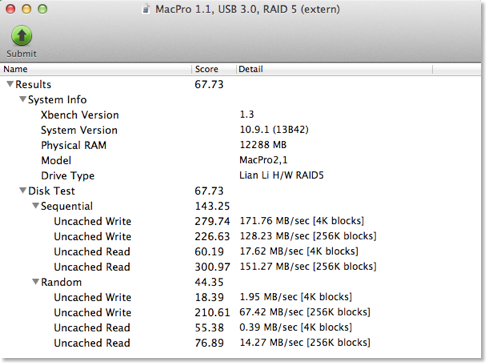This screenshot has height=363, width=486.
Task: Select Sequential Uncached Write 4K blocks row
Action: [x=240, y=221]
